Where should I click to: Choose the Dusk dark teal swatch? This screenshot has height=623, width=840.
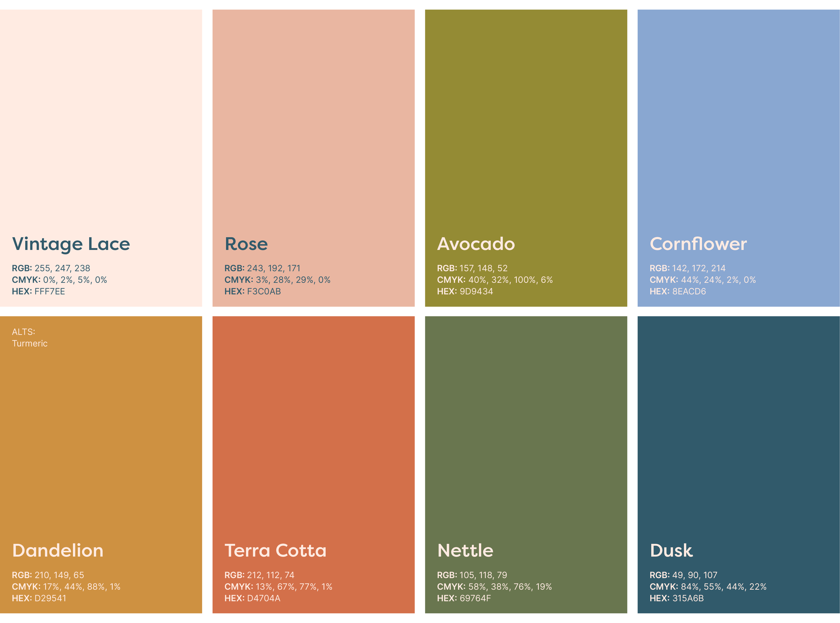[738, 434]
